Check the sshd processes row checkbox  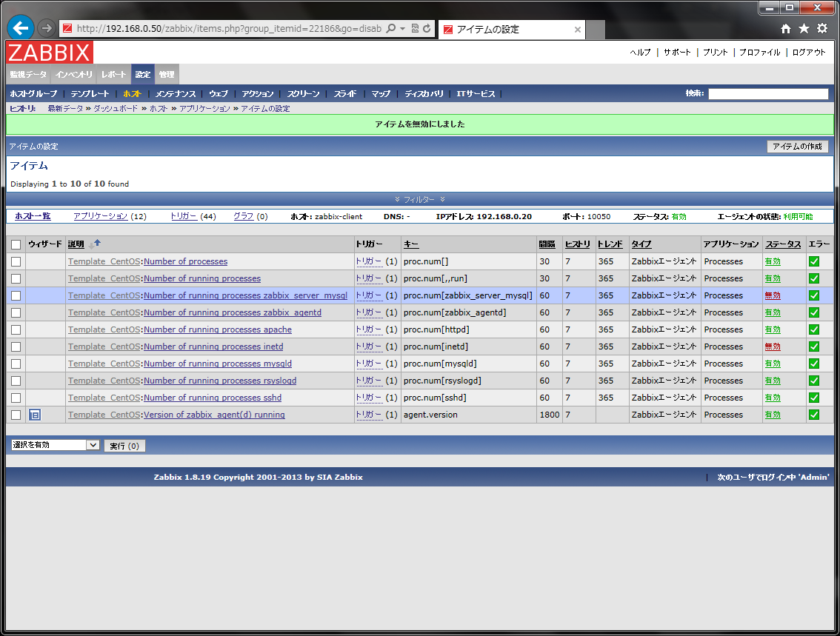tap(16, 398)
